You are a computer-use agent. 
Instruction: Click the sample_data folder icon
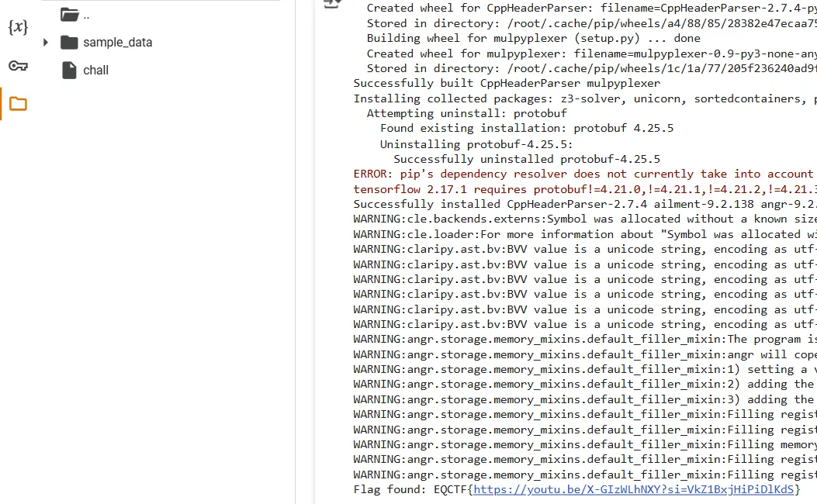pos(69,42)
